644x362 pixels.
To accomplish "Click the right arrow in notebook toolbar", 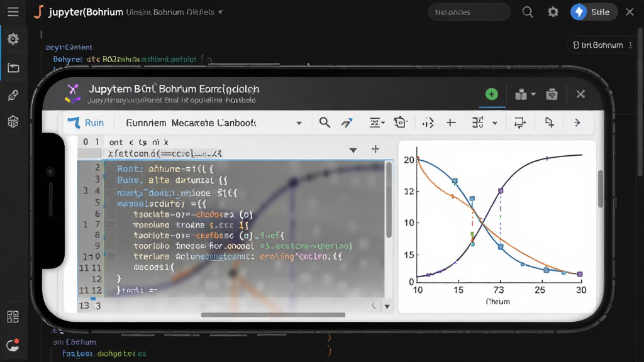I will point(577,123).
